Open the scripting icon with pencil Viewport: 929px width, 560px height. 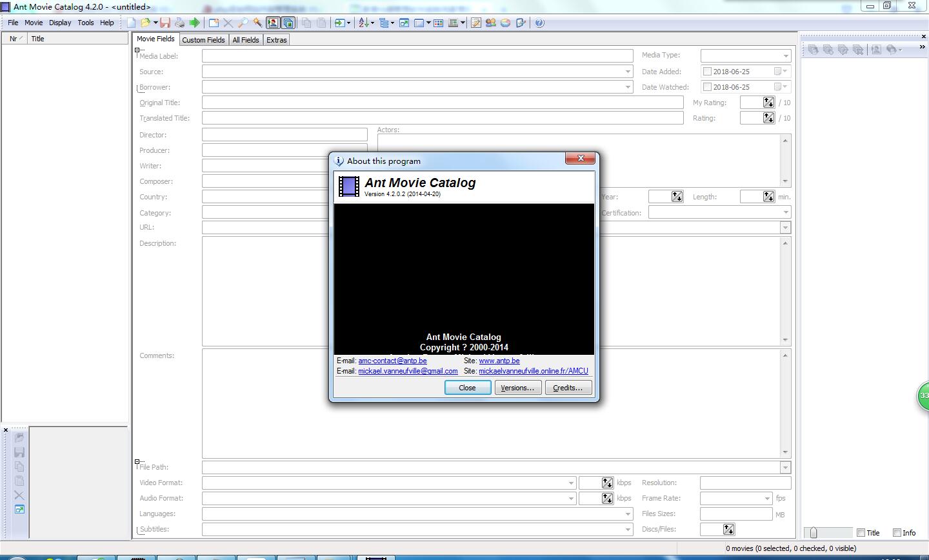coord(476,23)
